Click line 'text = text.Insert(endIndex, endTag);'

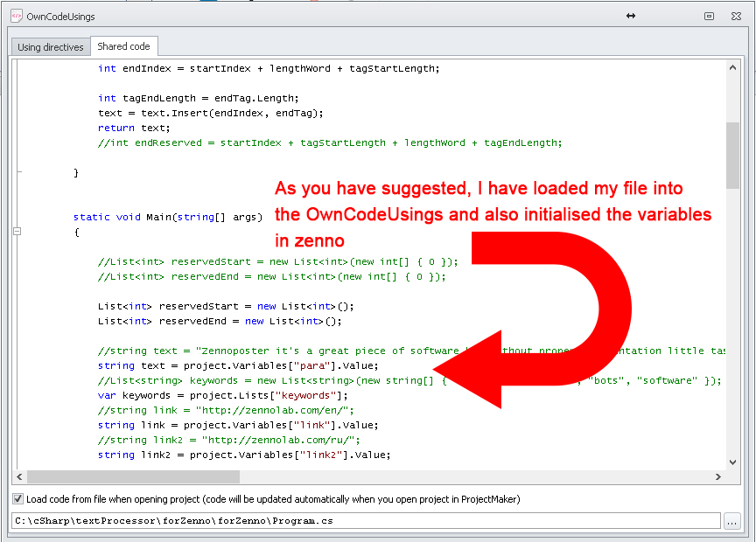tap(211, 114)
